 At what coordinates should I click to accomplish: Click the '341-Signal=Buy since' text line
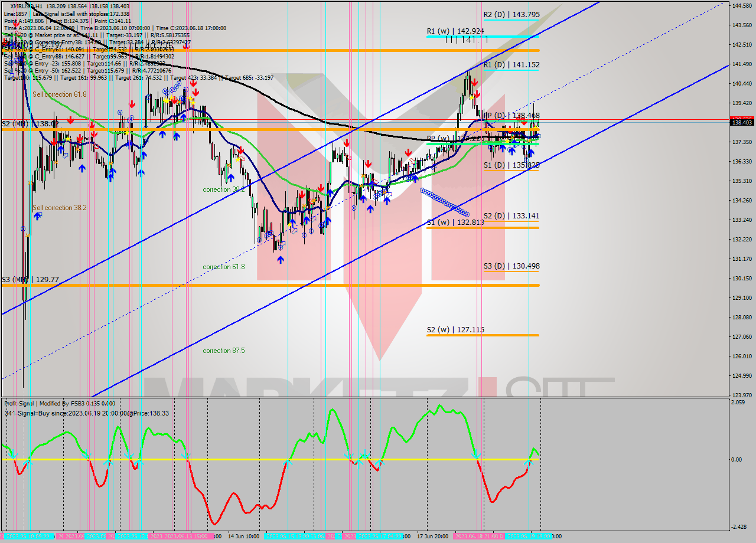tap(86, 413)
